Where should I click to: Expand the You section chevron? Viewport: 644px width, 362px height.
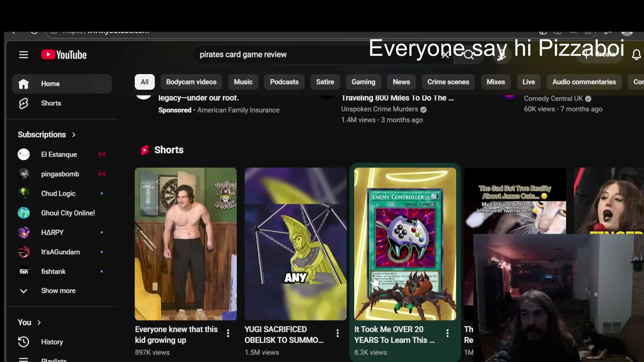39,322
